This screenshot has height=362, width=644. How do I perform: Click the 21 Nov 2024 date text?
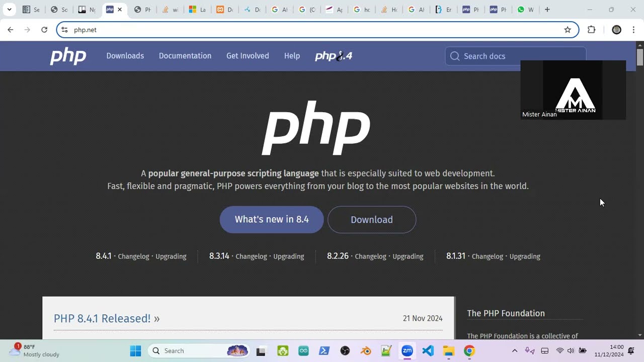(x=423, y=318)
